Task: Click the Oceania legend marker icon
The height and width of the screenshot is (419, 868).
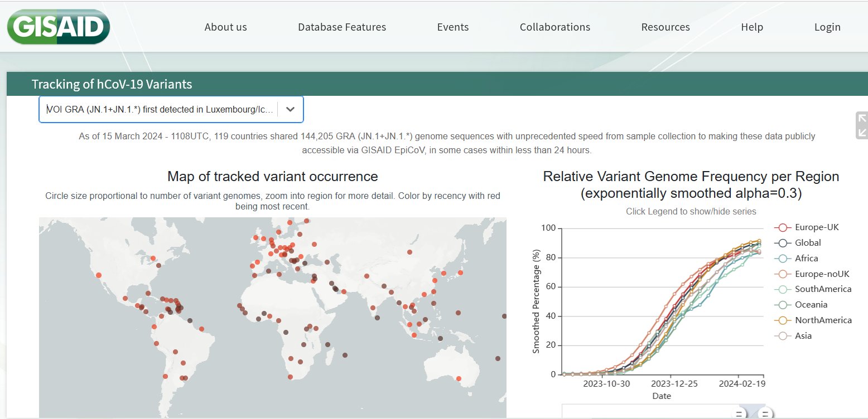Action: point(783,305)
